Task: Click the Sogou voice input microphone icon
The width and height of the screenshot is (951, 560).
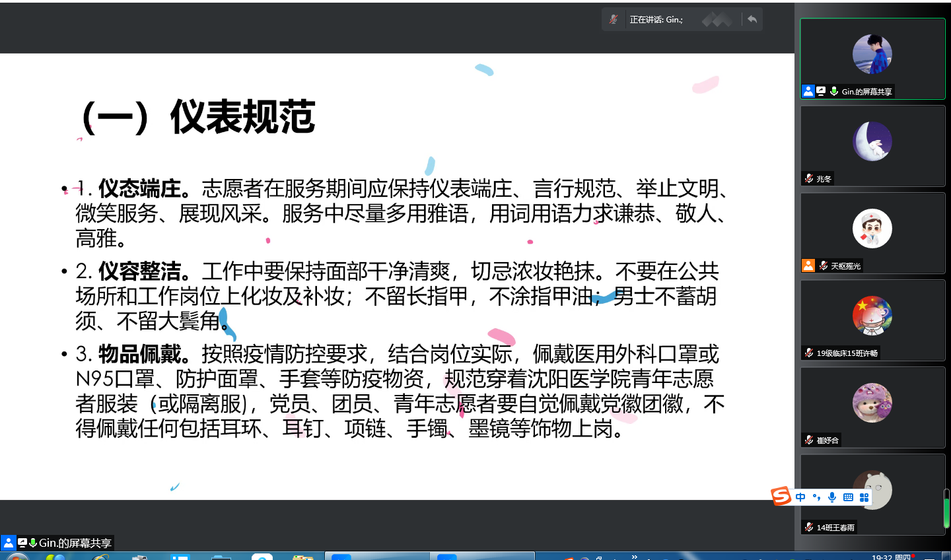Action: pyautogui.click(x=832, y=497)
